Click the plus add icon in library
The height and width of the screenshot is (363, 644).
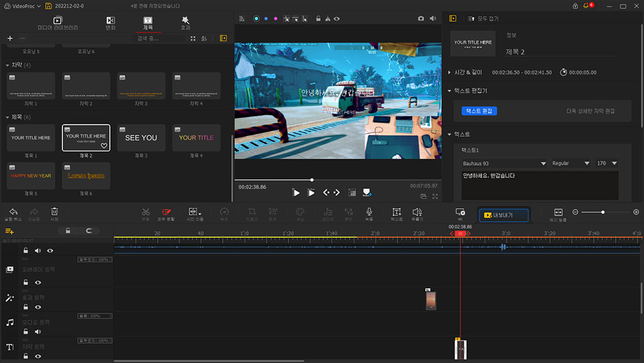[x=10, y=38]
